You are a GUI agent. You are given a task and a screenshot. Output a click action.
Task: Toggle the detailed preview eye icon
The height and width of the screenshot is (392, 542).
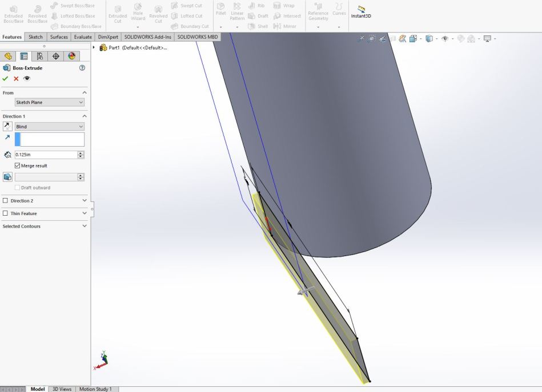click(x=26, y=79)
